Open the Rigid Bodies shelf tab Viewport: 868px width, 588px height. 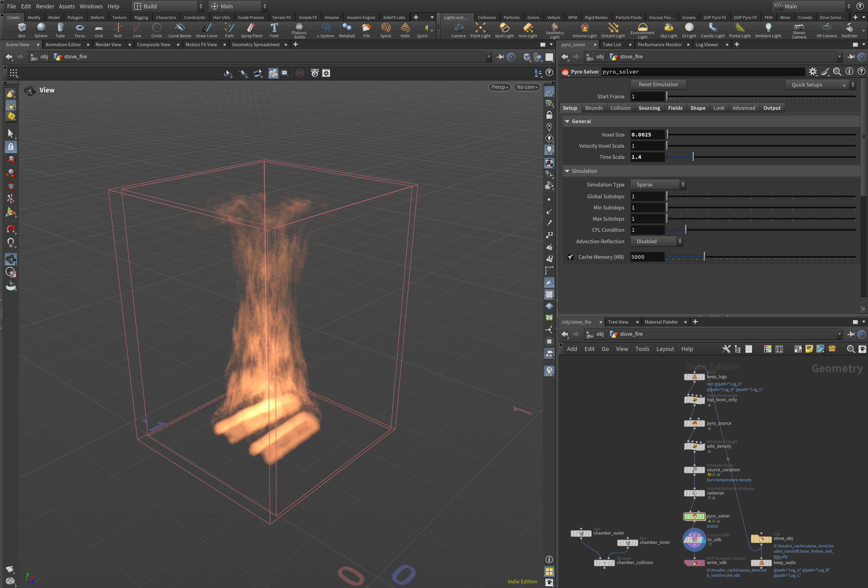pos(596,17)
